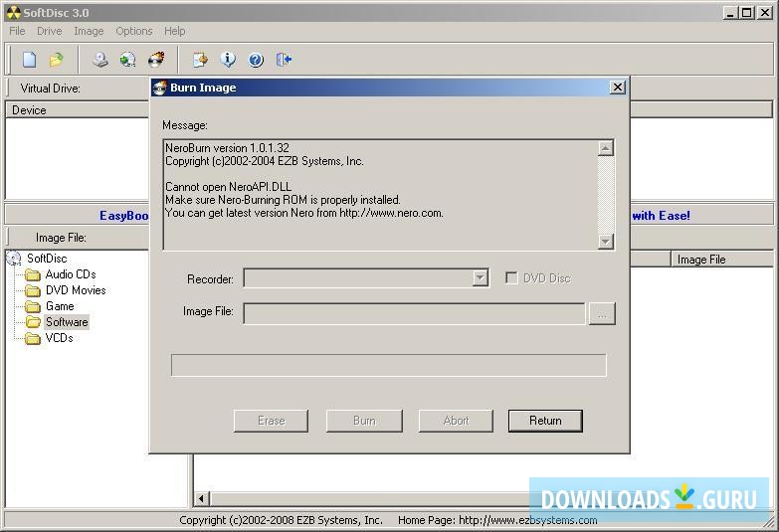Click the 'Image File:' toolbar label
Screen dimensions: 779x532
[x=61, y=238]
